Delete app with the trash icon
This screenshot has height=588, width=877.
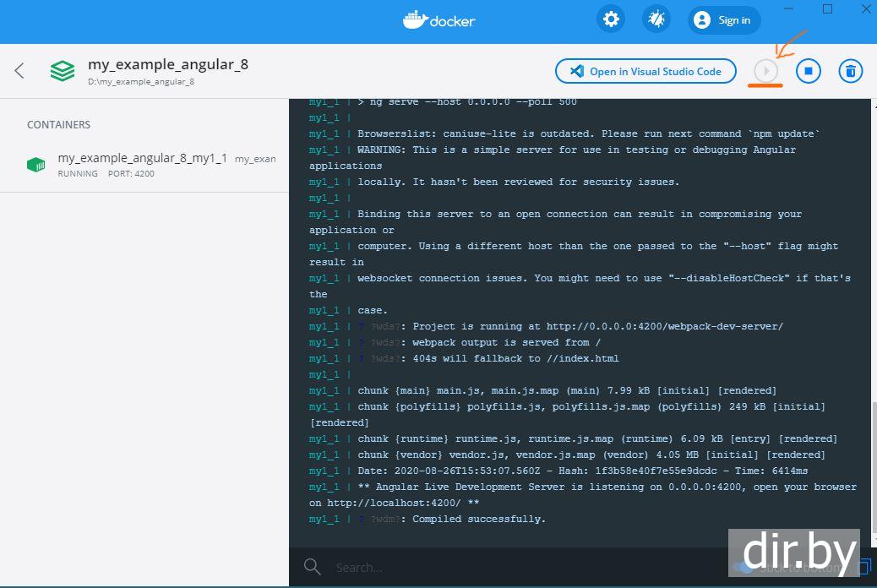pos(851,71)
